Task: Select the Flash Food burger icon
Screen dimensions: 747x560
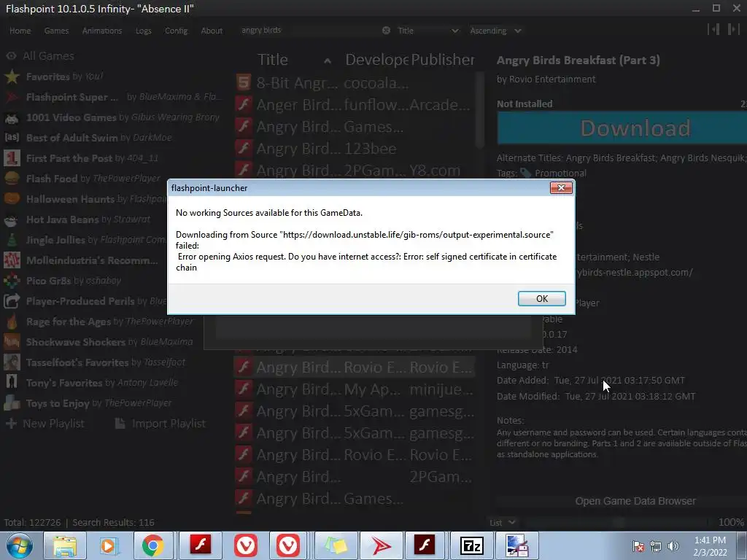Action: click(12, 179)
